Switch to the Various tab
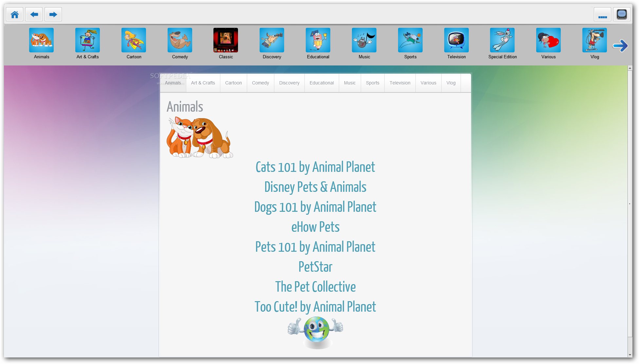 (x=429, y=83)
